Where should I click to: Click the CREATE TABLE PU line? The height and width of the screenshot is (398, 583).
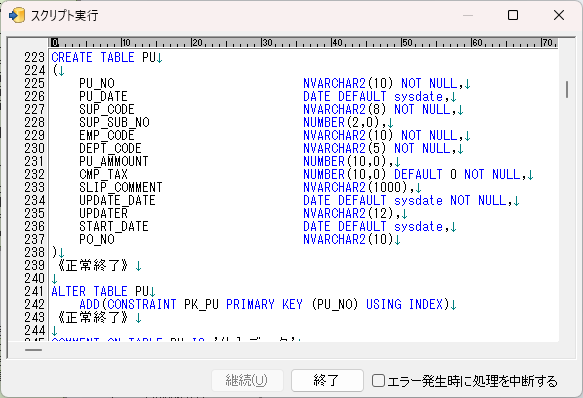pyautogui.click(x=103, y=57)
